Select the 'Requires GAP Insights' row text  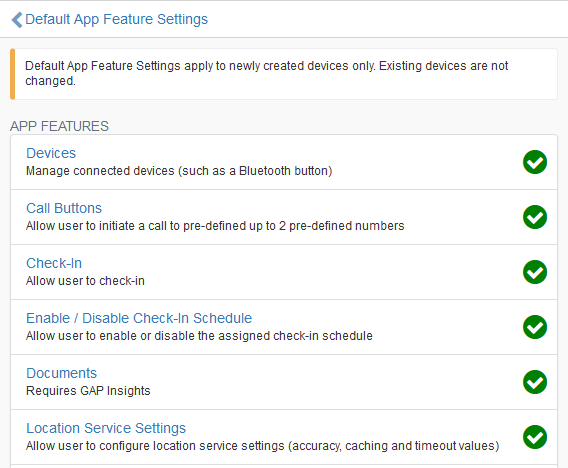point(88,391)
